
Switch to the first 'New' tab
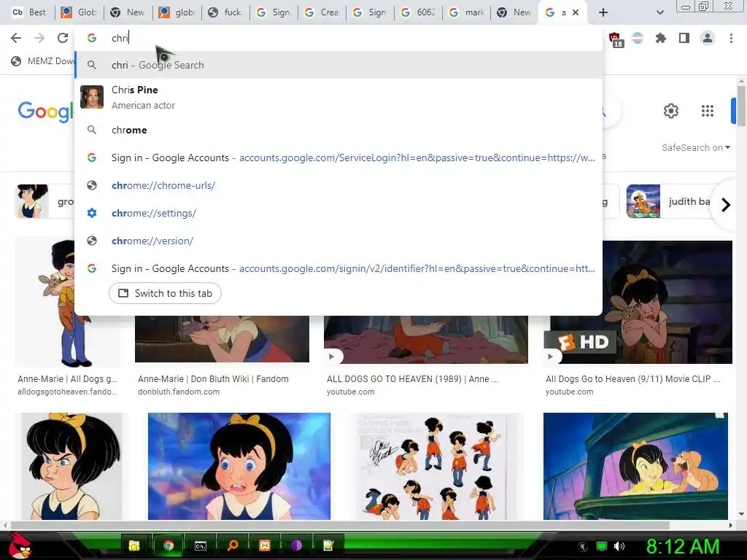[x=128, y=12]
